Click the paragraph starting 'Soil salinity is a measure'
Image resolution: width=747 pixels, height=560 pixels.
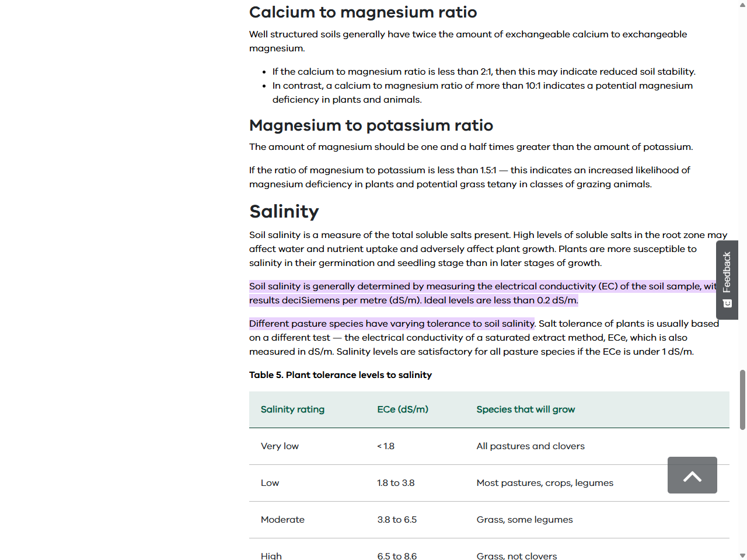tap(488, 249)
